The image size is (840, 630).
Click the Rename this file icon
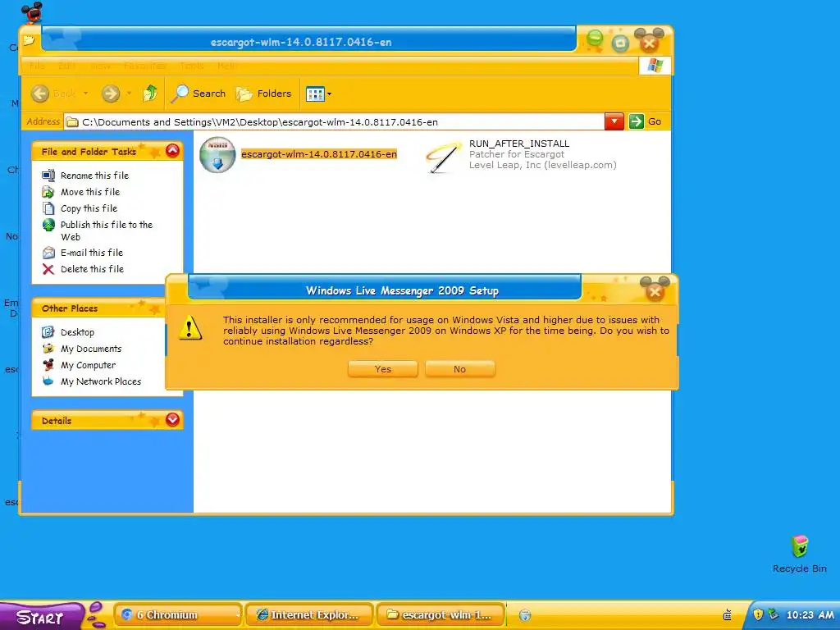click(x=48, y=176)
